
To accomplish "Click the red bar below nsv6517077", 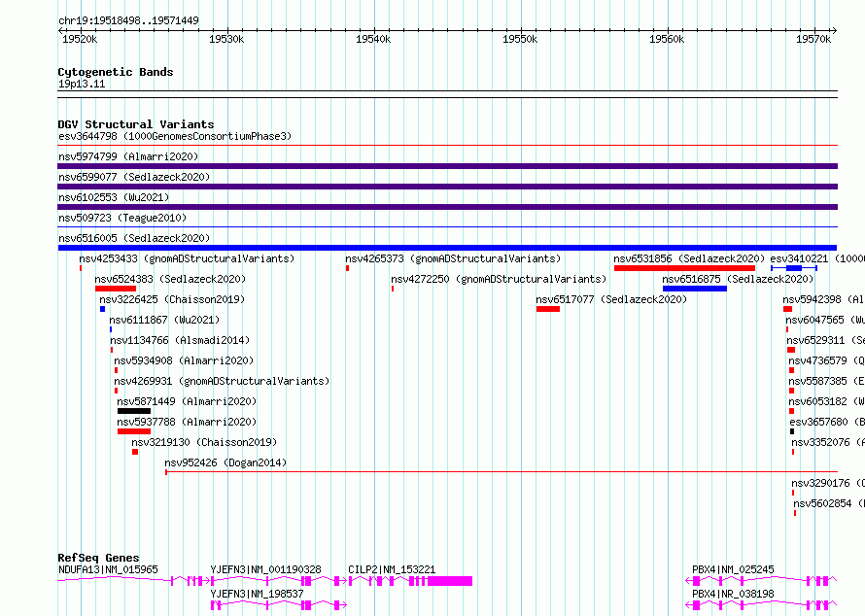I will point(548,309).
